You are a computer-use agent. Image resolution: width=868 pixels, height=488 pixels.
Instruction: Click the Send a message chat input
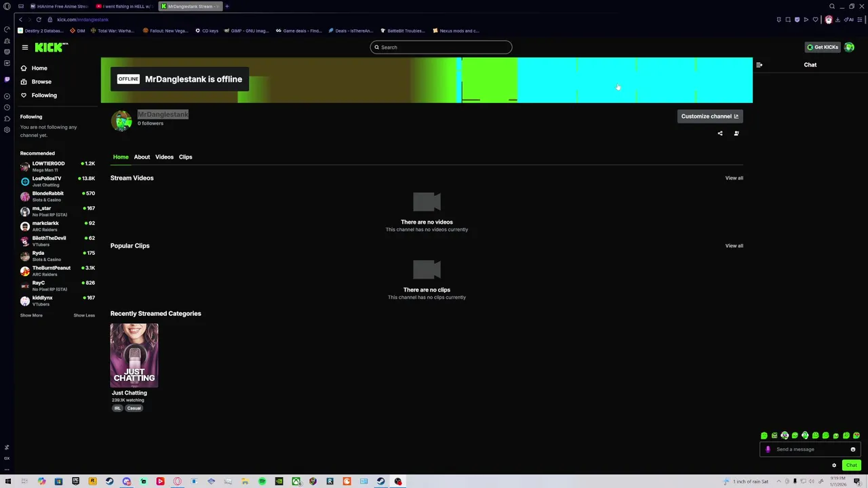810,449
